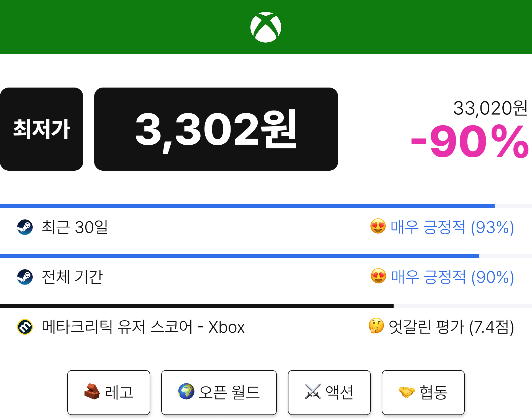Click the Metacritic icon beside 메타크리틱 유저 스코어
The height and width of the screenshot is (420, 532).
click(25, 327)
